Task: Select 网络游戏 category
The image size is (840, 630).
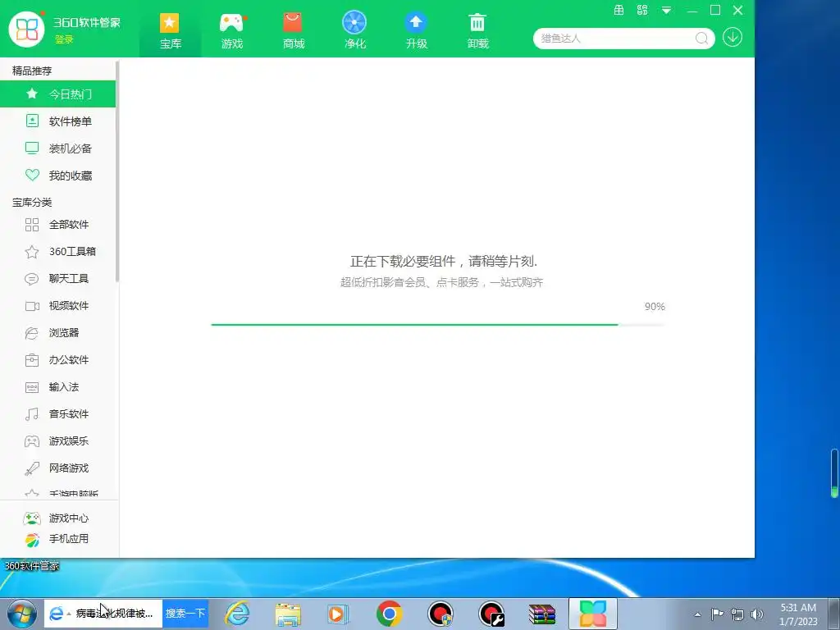Action: [x=58, y=468]
